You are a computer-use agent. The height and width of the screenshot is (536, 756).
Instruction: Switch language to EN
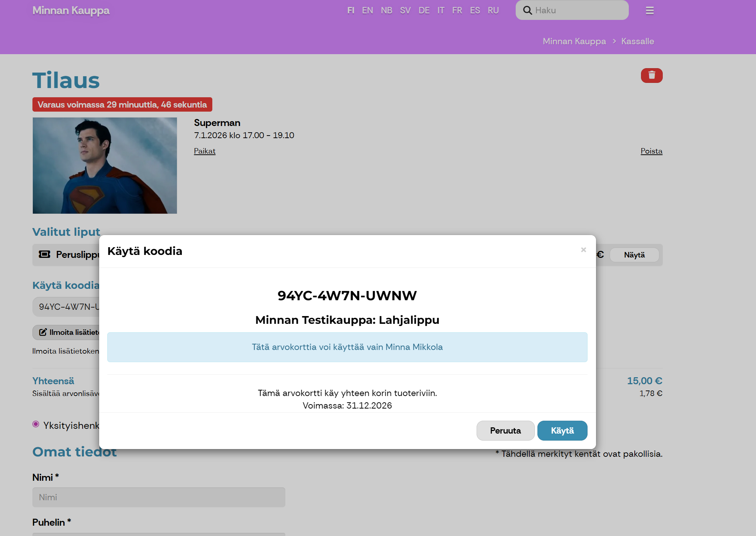coord(367,10)
